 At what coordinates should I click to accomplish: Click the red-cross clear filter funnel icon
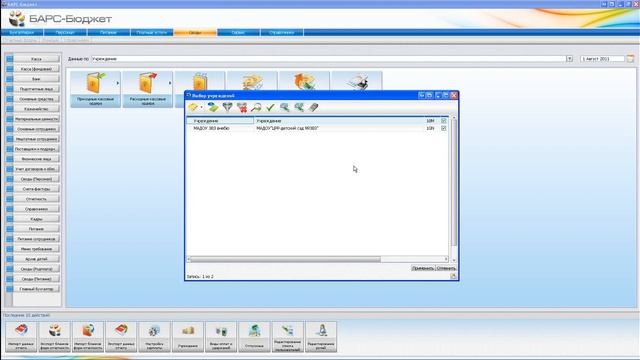242,107
